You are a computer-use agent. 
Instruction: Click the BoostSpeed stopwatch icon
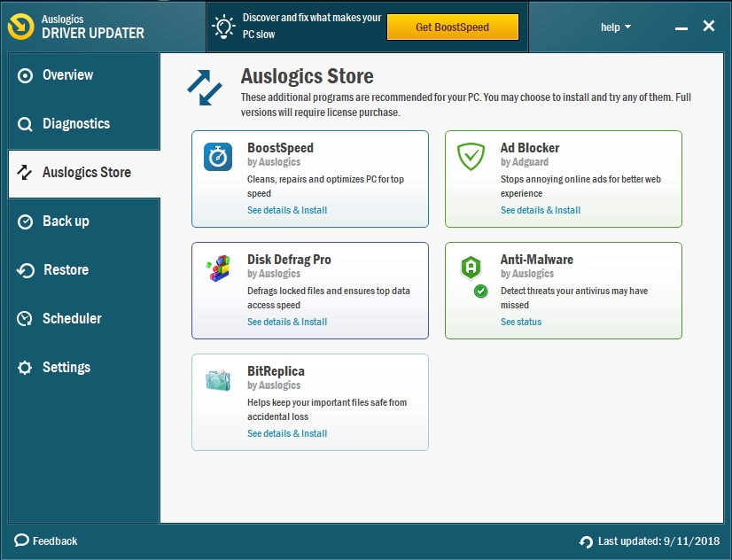click(x=218, y=157)
